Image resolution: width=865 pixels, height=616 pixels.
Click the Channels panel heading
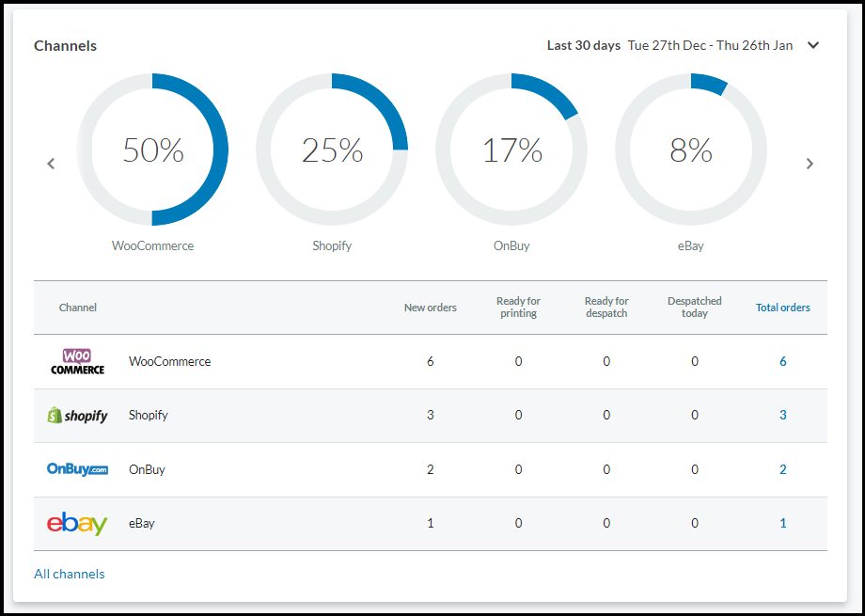click(65, 46)
